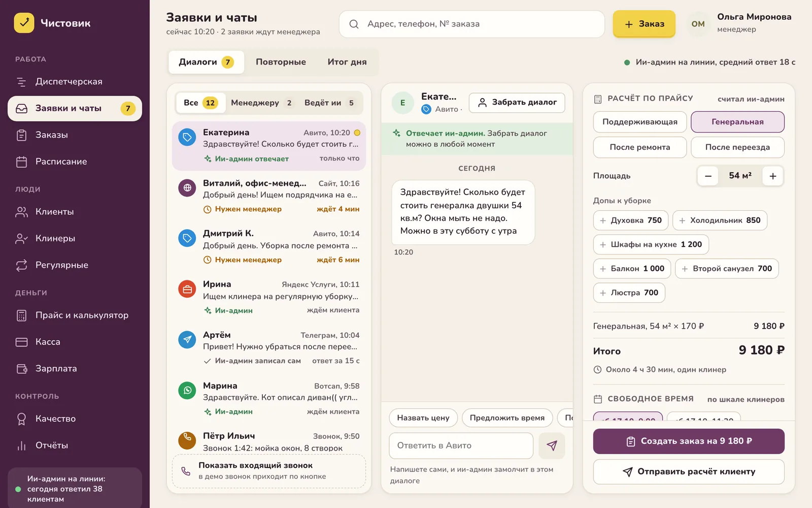
Task: Click Создать заказ на 9 180 ₽
Action: 689,441
